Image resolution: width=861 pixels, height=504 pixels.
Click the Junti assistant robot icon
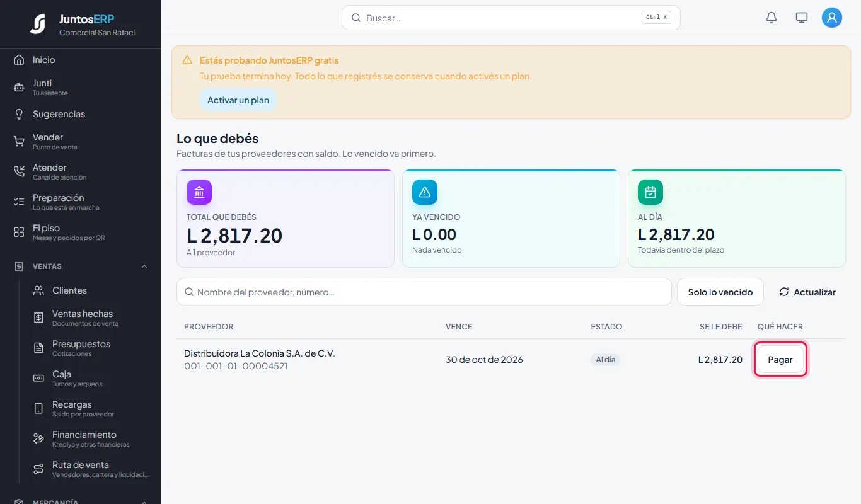[19, 88]
